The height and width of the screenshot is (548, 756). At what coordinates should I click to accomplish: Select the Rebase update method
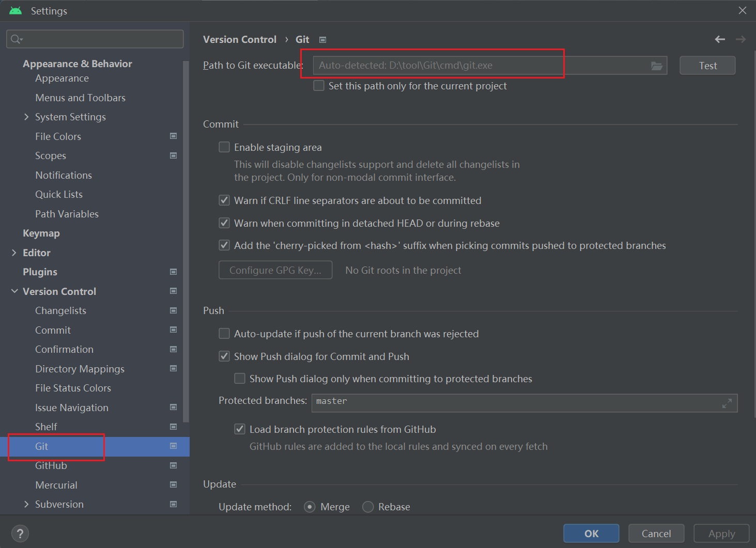pos(368,507)
